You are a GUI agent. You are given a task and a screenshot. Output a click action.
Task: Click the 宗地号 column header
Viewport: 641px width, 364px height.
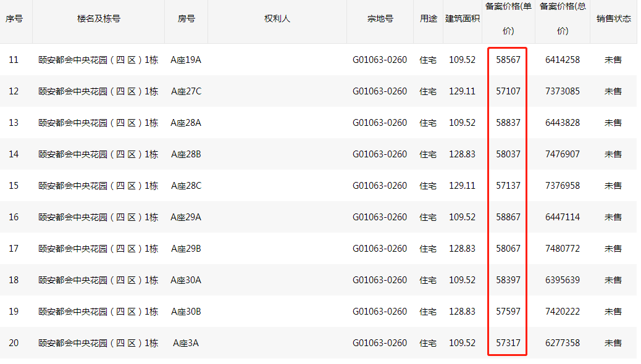tap(380, 19)
